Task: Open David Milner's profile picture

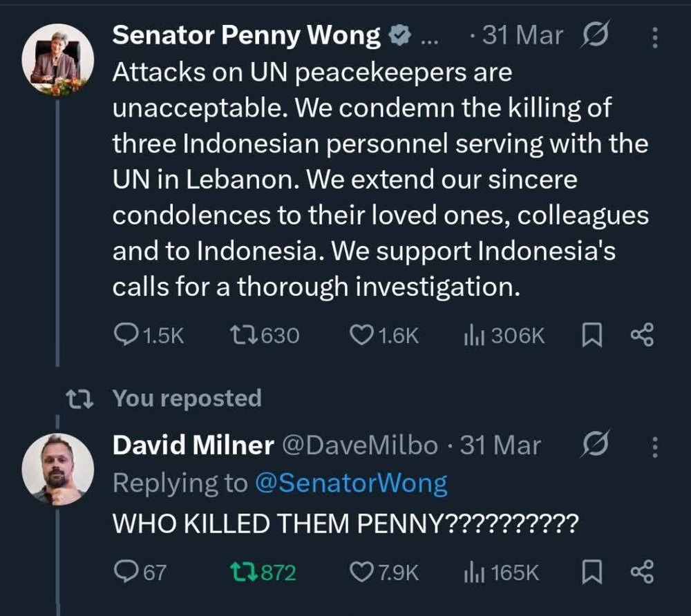Action: click(58, 468)
